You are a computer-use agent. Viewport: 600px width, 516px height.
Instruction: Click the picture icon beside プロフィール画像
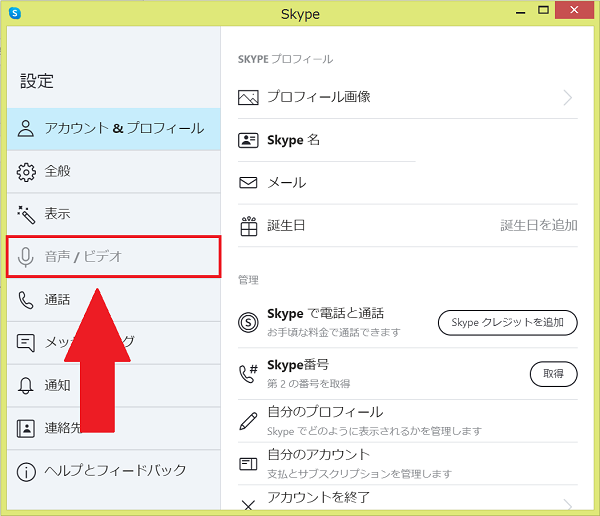coord(248,97)
